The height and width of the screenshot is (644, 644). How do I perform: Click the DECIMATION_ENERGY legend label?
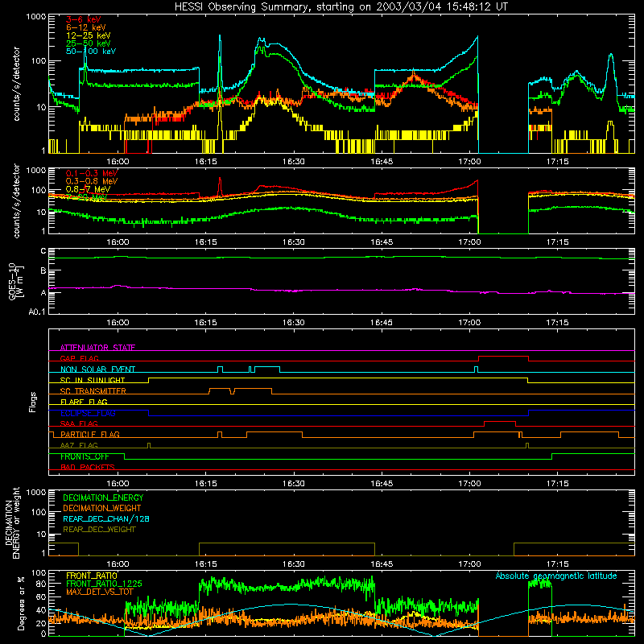click(103, 497)
